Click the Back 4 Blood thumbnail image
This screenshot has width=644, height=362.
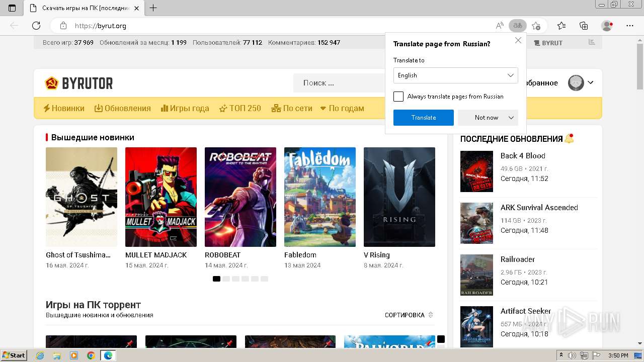pos(476,171)
